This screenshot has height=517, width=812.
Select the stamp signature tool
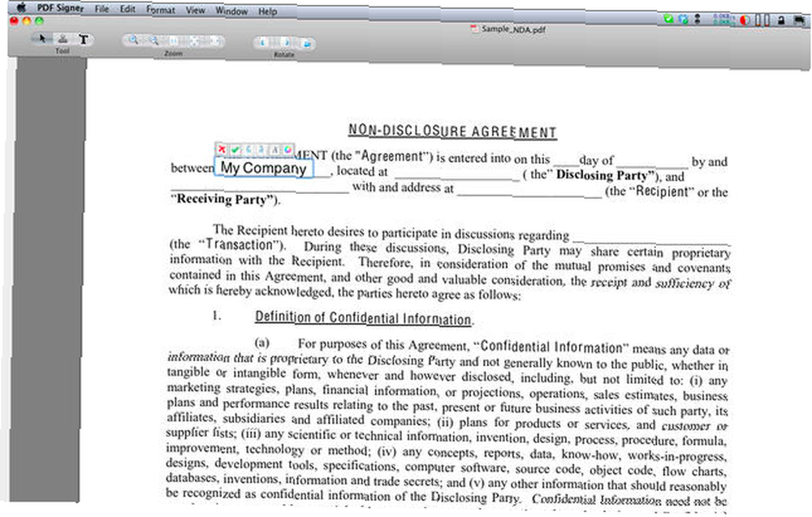click(x=63, y=39)
